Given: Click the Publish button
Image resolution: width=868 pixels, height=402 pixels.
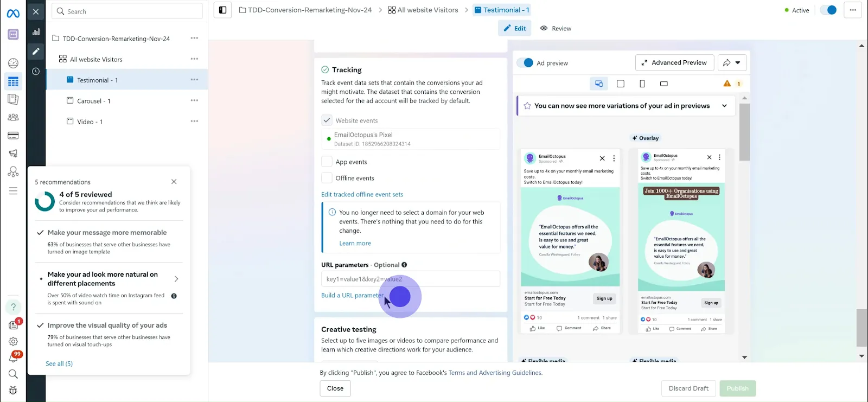Looking at the screenshot, I should (x=738, y=388).
